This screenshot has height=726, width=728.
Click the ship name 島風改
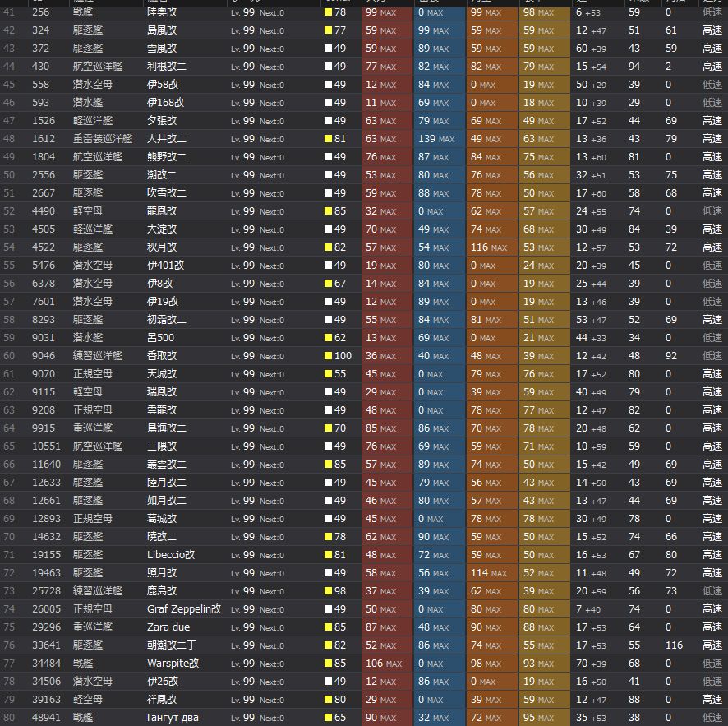[162, 30]
